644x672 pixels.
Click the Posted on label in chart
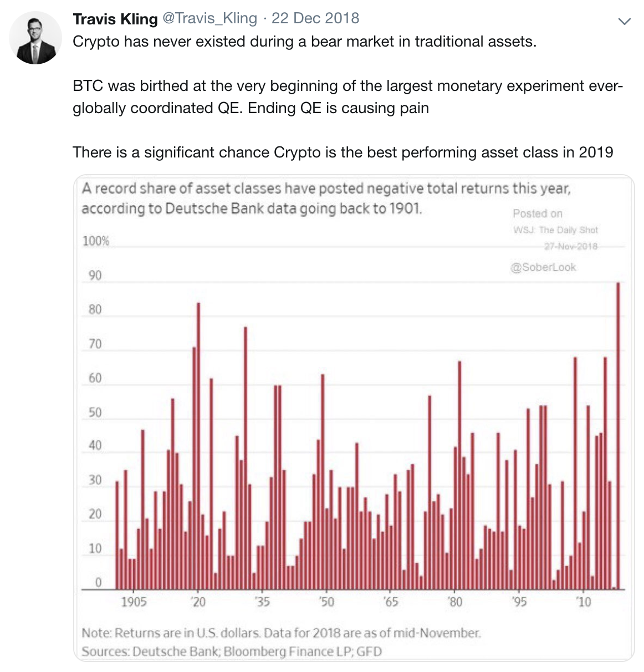[x=537, y=213]
